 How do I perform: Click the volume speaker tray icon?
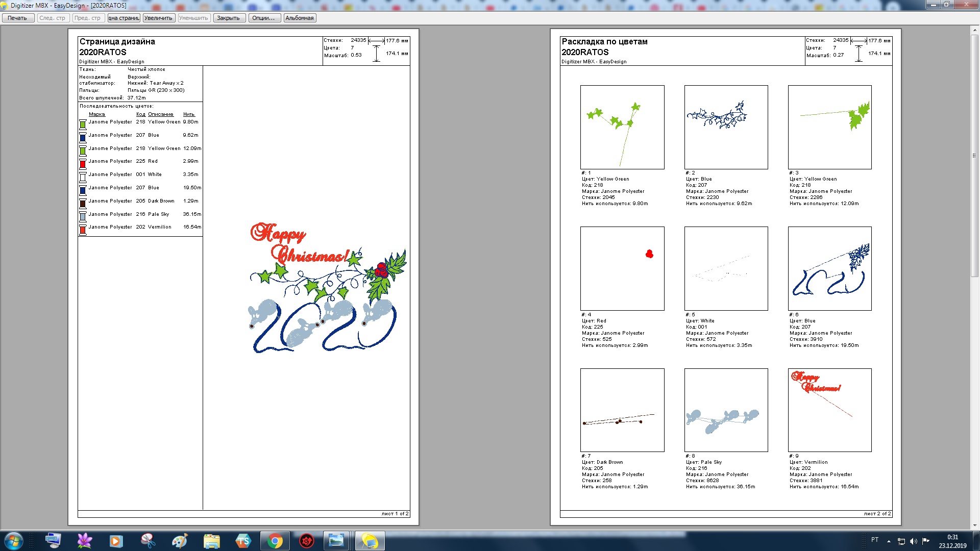(x=914, y=541)
